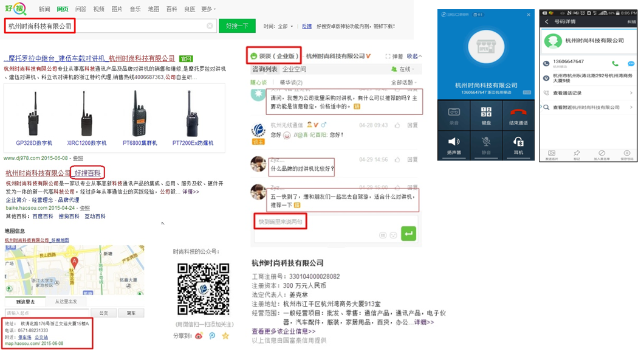Share to Weibo via the red icon
Viewport: 644px width, 351px height.
198,335
